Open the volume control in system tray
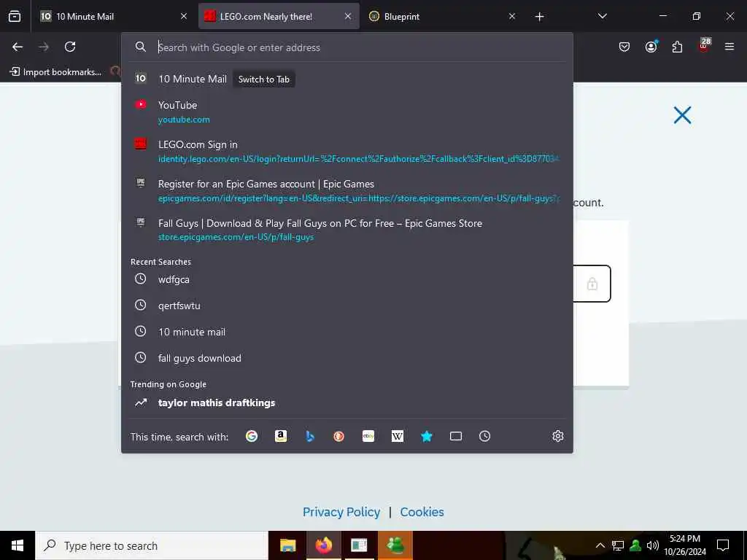This screenshot has width=747, height=560. tap(653, 545)
